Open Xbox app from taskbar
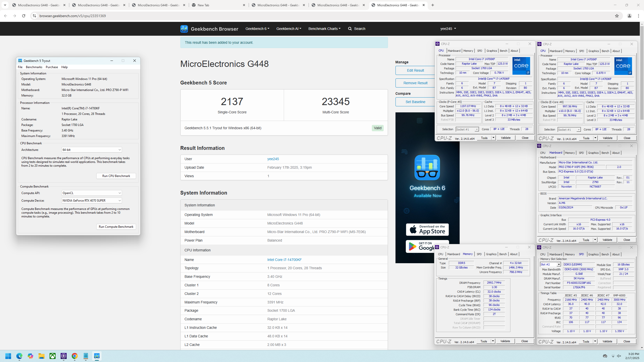644x362 pixels. 53,356
